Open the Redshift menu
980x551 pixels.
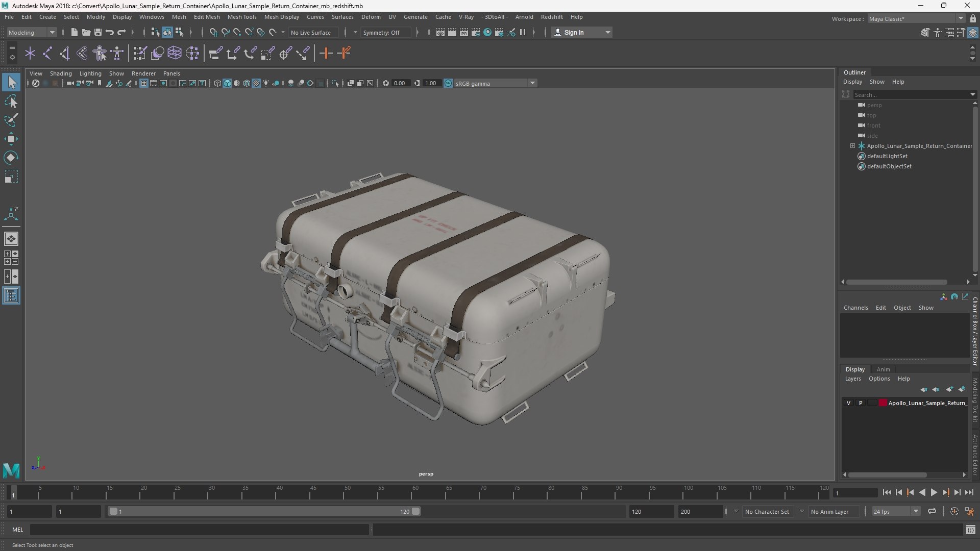coord(552,17)
